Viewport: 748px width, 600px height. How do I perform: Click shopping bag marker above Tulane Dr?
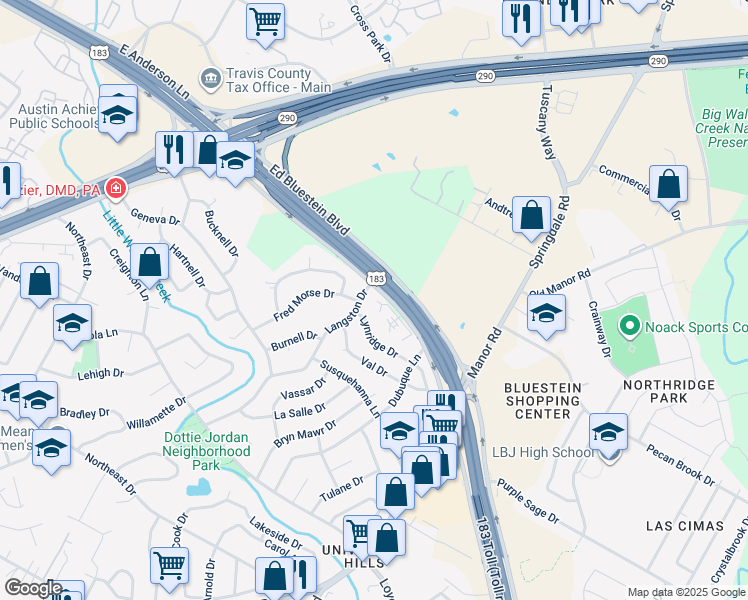point(395,493)
